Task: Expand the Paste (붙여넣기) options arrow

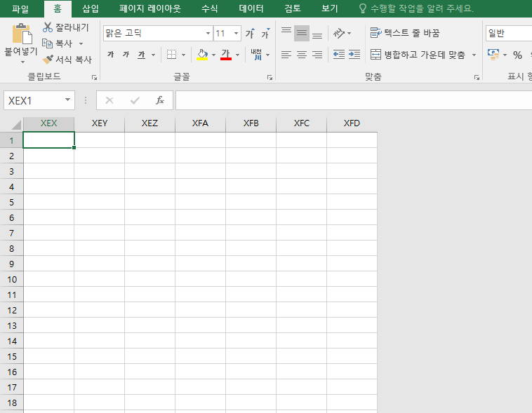Action: [22, 62]
